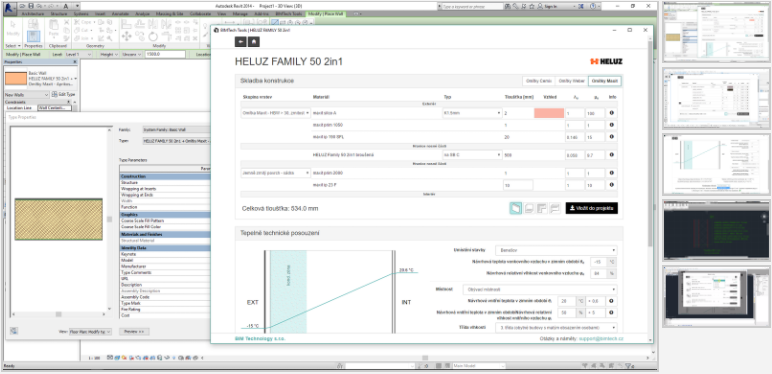Click the salmon Vzhled color swatch
Image resolution: width=772 pixels, height=374 pixels.
[549, 113]
